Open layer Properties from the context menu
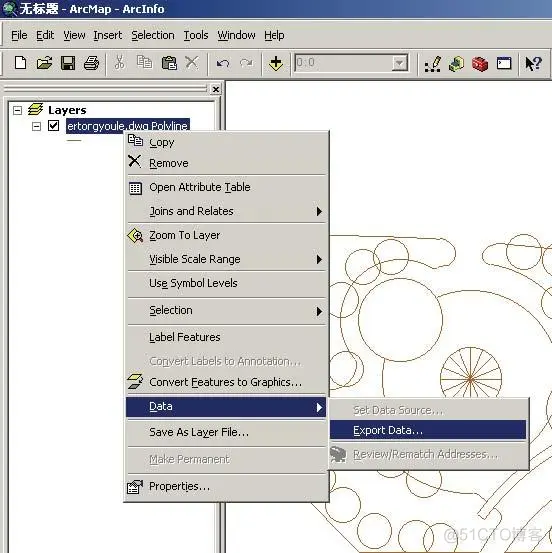The width and height of the screenshot is (552, 553). click(226, 487)
